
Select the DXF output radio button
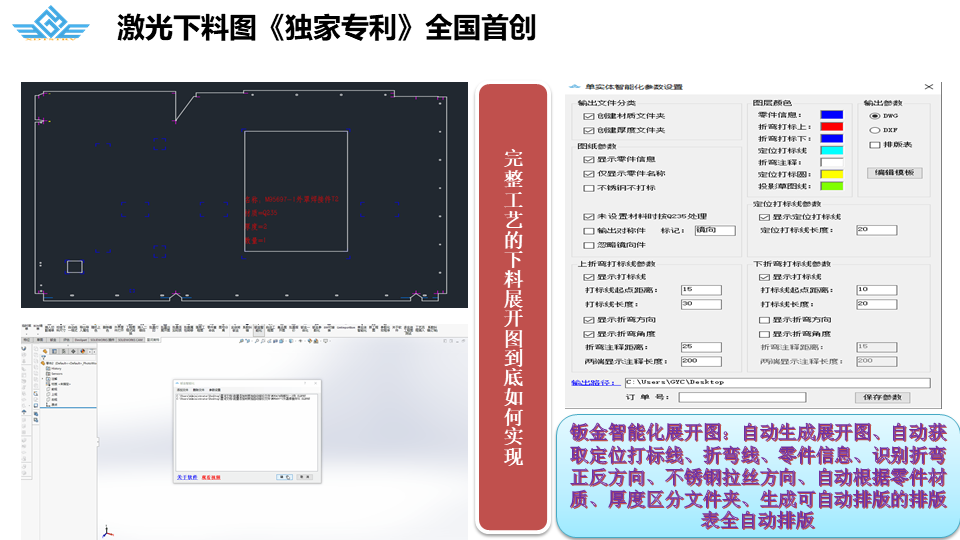point(875,130)
